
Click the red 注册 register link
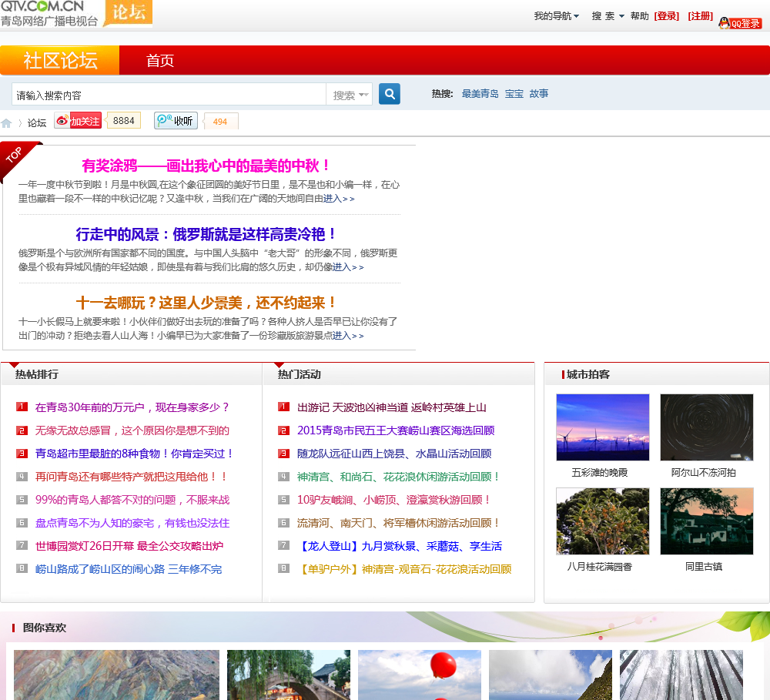(x=700, y=16)
